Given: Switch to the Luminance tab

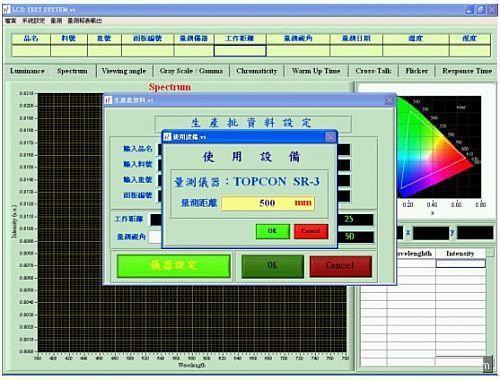Looking at the screenshot, I should click(27, 71).
